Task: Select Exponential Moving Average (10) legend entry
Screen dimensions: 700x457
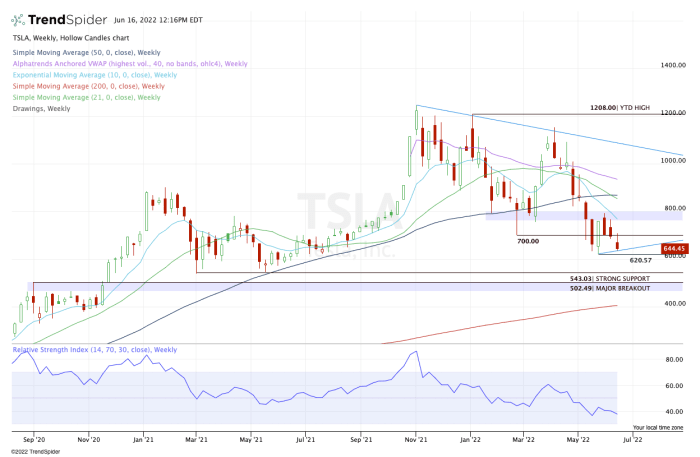Action: click(x=95, y=75)
